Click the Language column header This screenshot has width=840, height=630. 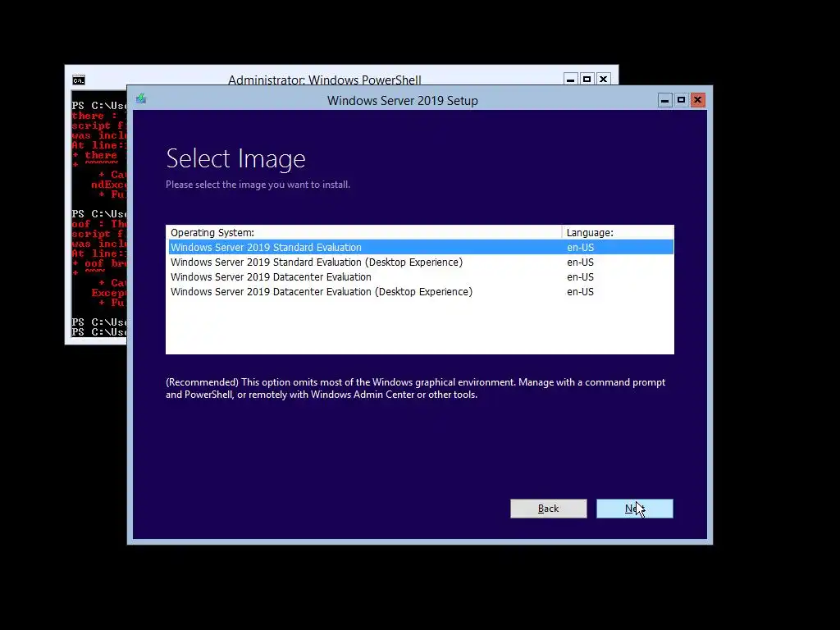click(x=618, y=232)
